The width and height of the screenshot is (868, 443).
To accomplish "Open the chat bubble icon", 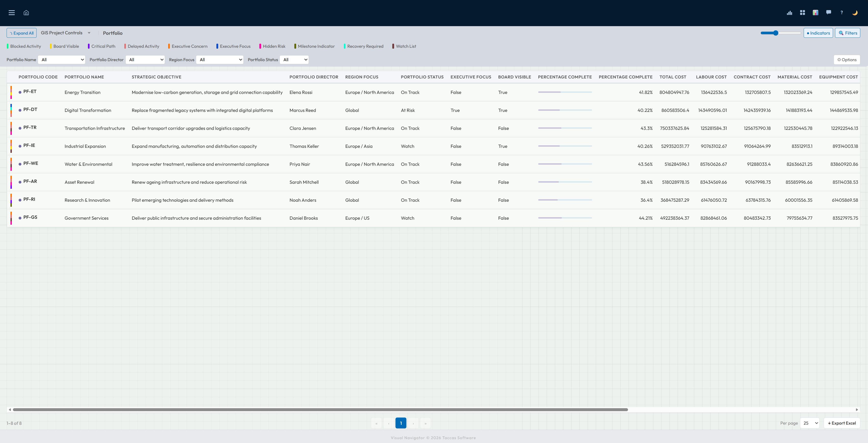I will (x=829, y=13).
